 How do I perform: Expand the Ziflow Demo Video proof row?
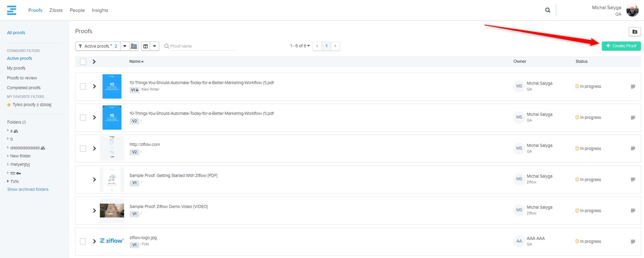point(94,211)
